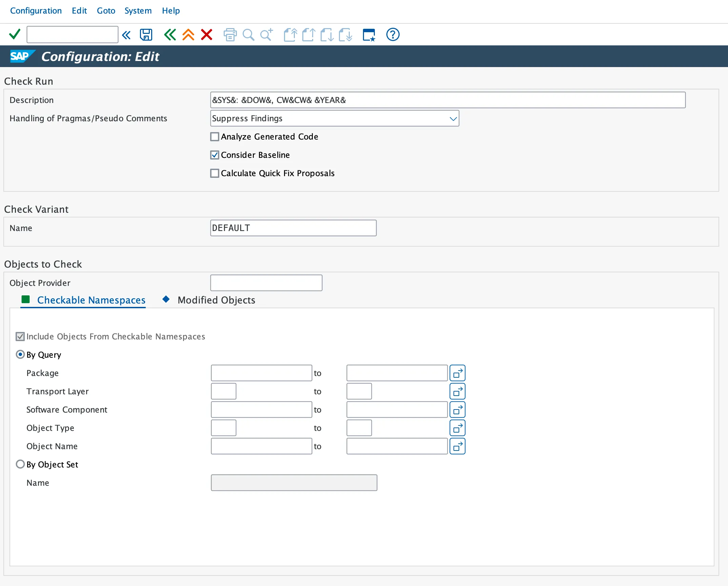Open multiple selection for Package

click(x=457, y=373)
